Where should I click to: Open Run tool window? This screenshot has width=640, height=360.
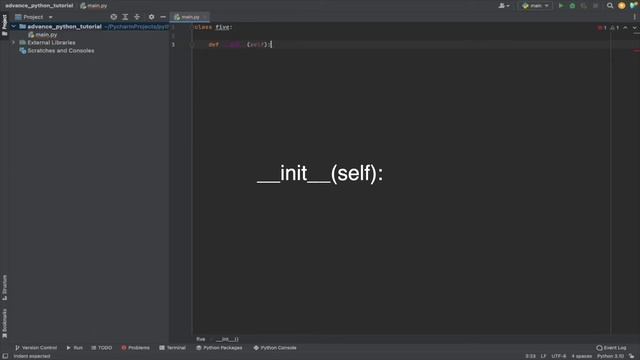74,348
